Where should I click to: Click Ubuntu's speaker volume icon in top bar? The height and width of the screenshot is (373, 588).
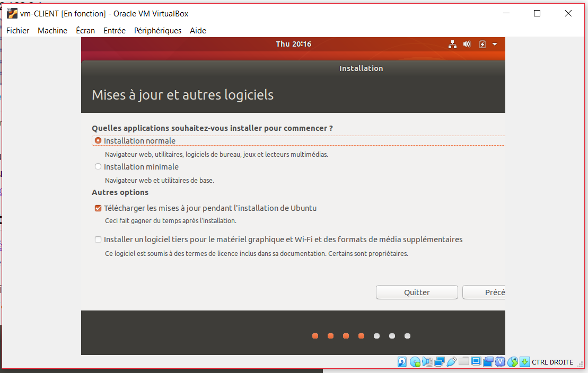click(x=467, y=44)
